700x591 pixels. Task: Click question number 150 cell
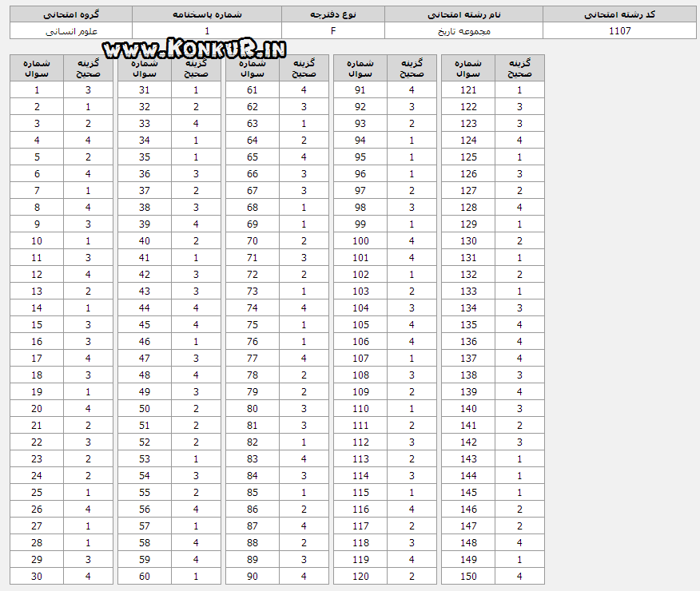tap(468, 576)
